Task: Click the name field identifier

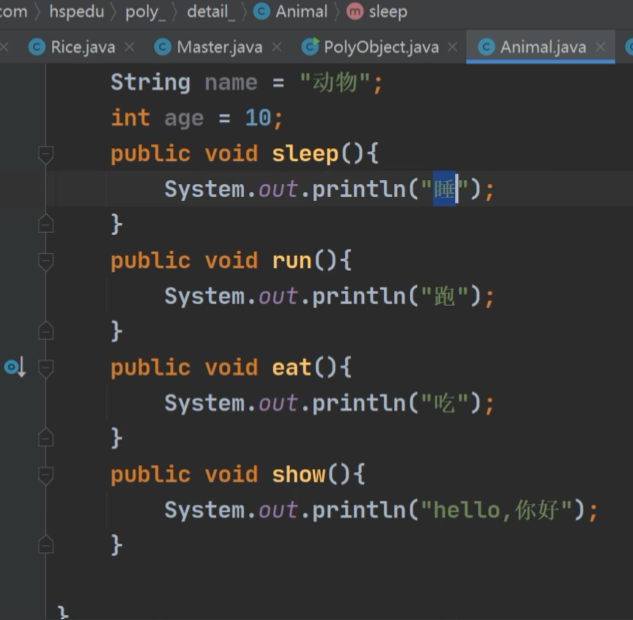Action: [231, 83]
